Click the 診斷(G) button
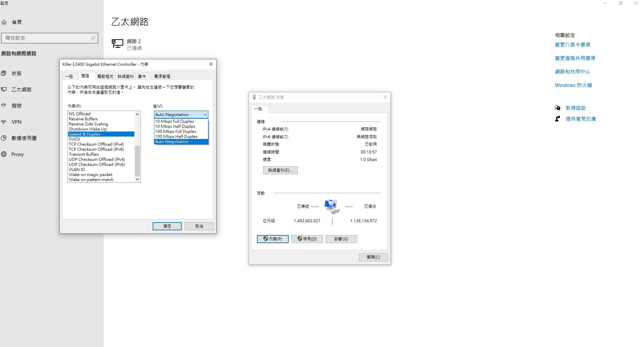Viewport: 644px width, 347px height. click(341, 239)
